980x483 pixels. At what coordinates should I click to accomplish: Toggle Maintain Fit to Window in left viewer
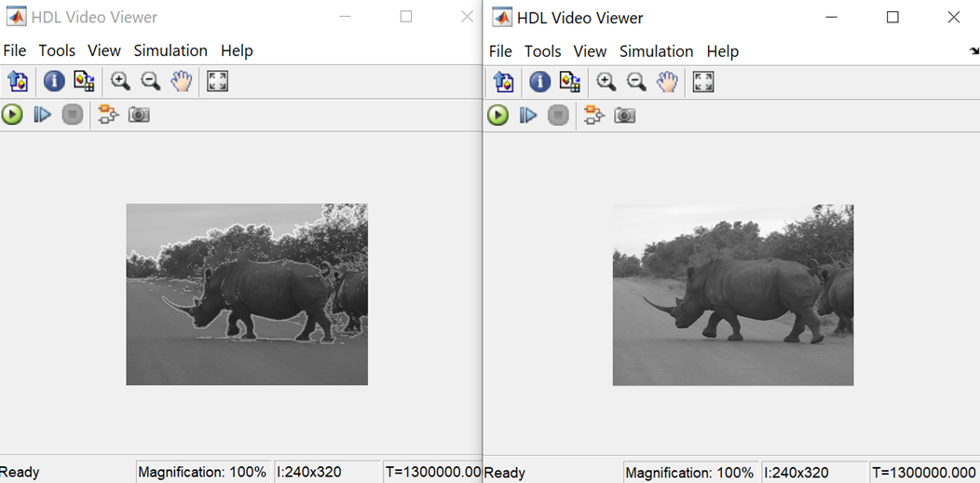(217, 82)
